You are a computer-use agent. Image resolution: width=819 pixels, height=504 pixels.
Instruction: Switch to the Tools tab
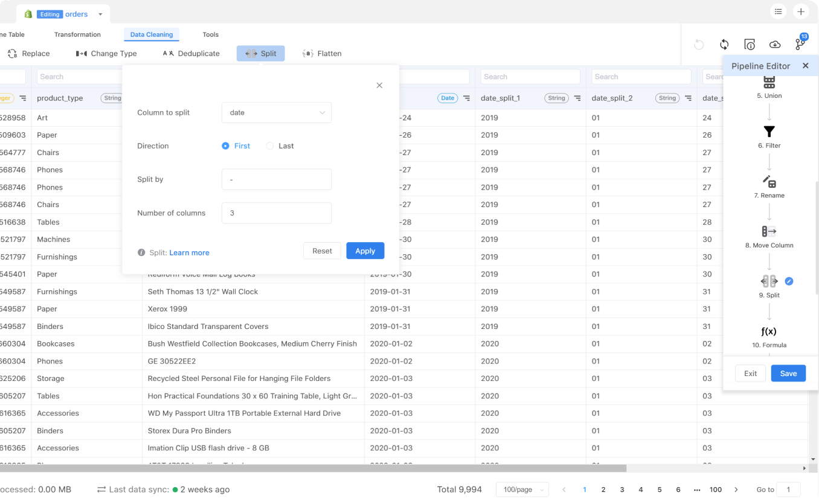pos(211,34)
